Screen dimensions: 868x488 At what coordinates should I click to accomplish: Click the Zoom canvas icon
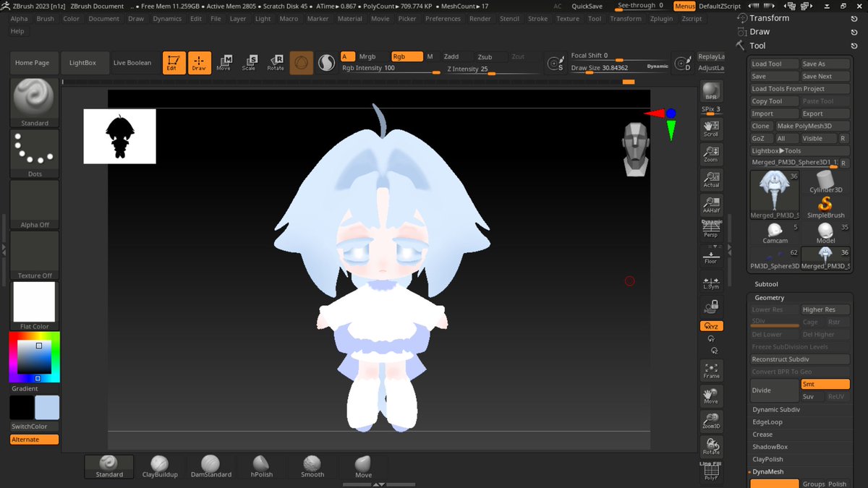point(711,154)
